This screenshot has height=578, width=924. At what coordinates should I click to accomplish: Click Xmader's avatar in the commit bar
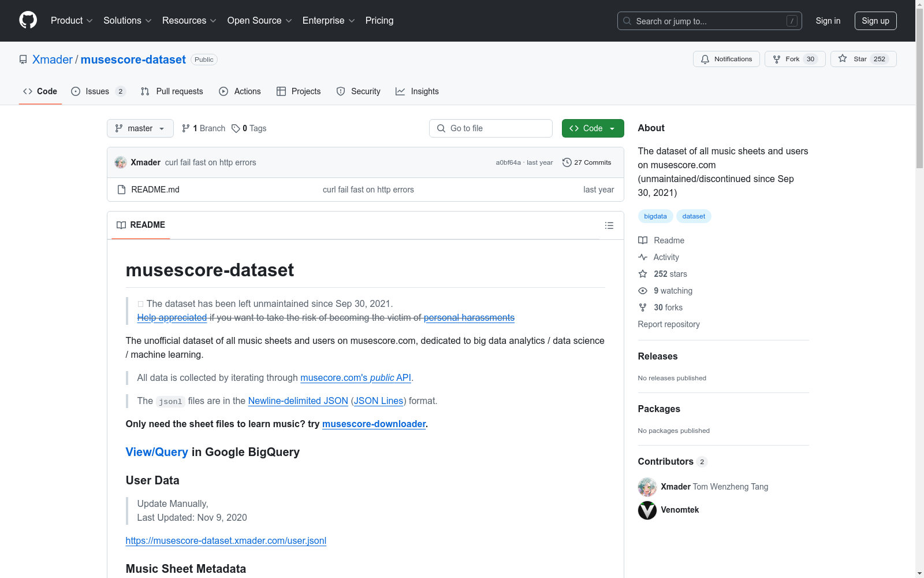(x=121, y=162)
